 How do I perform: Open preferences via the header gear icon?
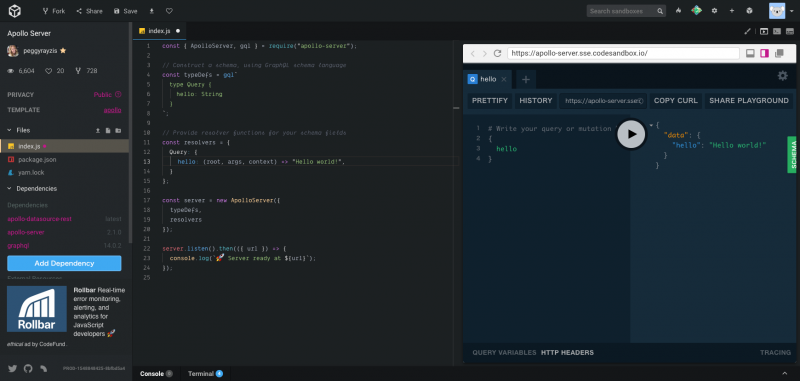714,11
